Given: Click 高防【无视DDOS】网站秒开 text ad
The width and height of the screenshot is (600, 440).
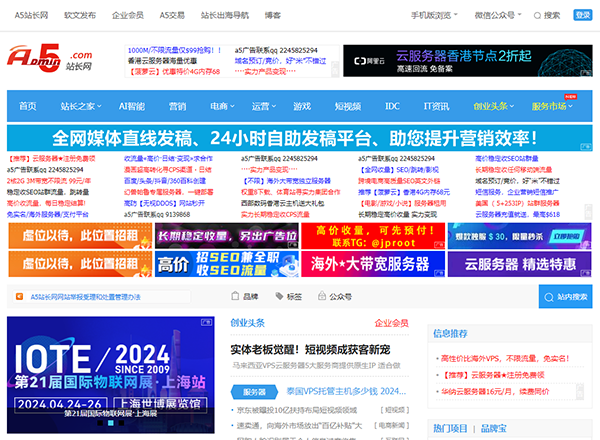Looking at the screenshot, I should 165,203.
